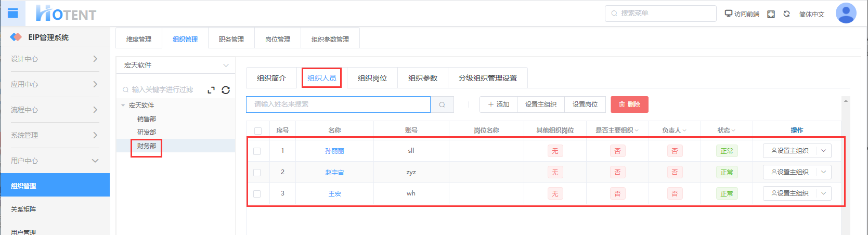Click 简体中文 language selector
The height and width of the screenshot is (235, 868).
coord(812,14)
